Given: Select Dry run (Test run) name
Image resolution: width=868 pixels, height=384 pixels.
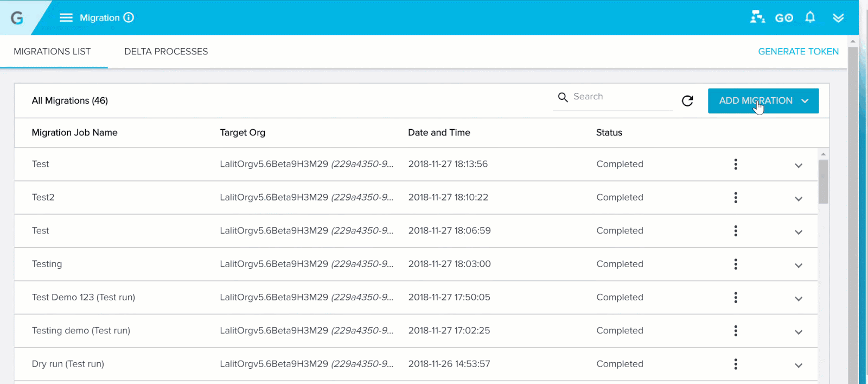Looking at the screenshot, I should [68, 364].
